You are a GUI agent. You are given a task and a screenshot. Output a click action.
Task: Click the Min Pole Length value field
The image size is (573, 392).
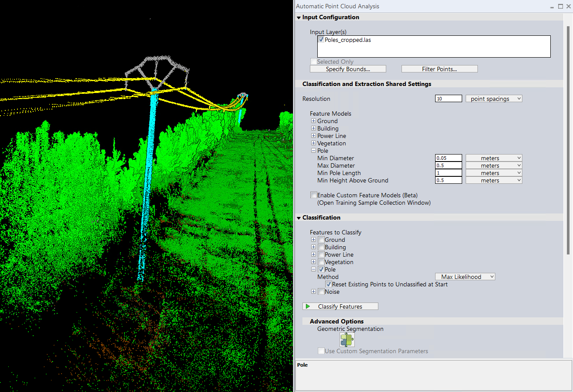(x=449, y=173)
